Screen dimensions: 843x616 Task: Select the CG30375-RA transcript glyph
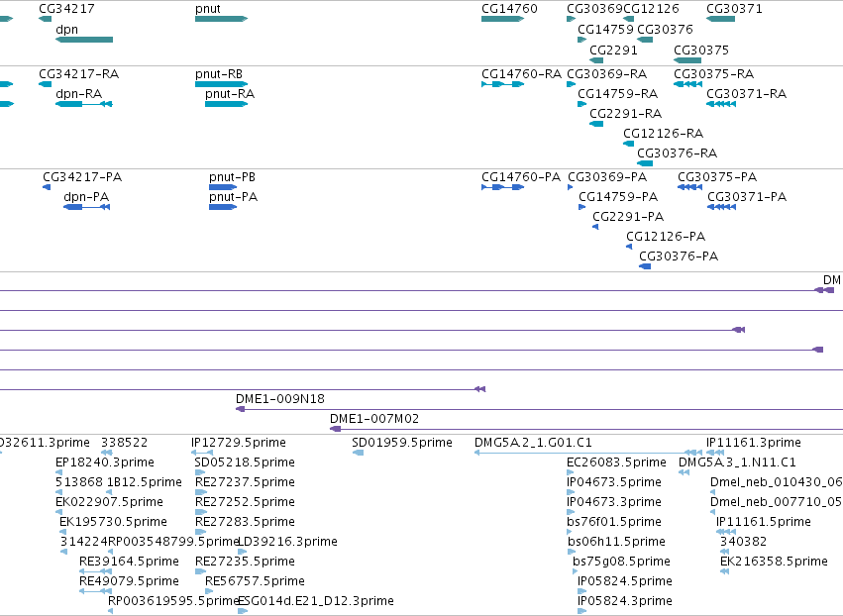coord(688,84)
